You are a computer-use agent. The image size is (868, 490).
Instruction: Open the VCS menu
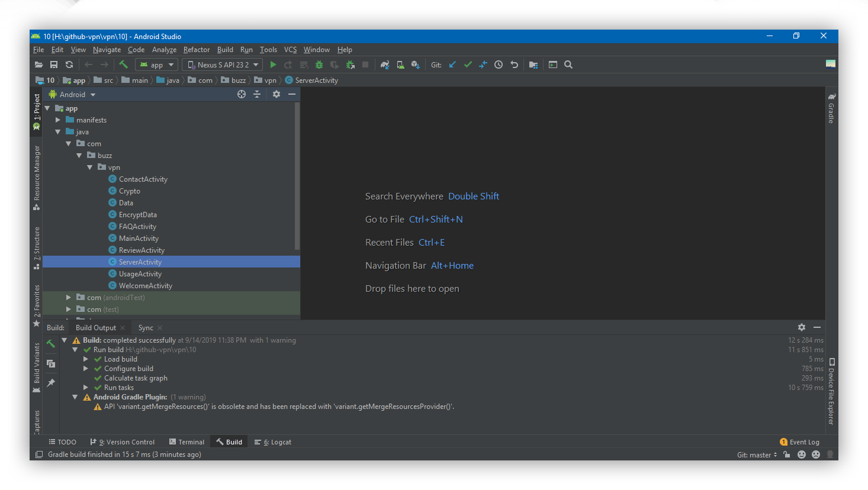click(290, 50)
